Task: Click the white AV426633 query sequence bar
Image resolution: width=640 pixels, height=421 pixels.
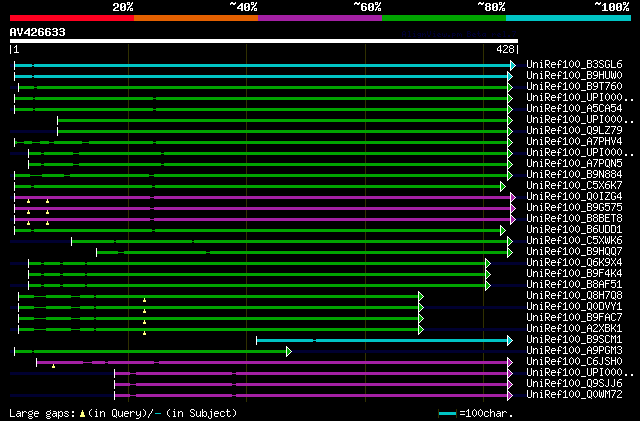Action: [x=264, y=41]
